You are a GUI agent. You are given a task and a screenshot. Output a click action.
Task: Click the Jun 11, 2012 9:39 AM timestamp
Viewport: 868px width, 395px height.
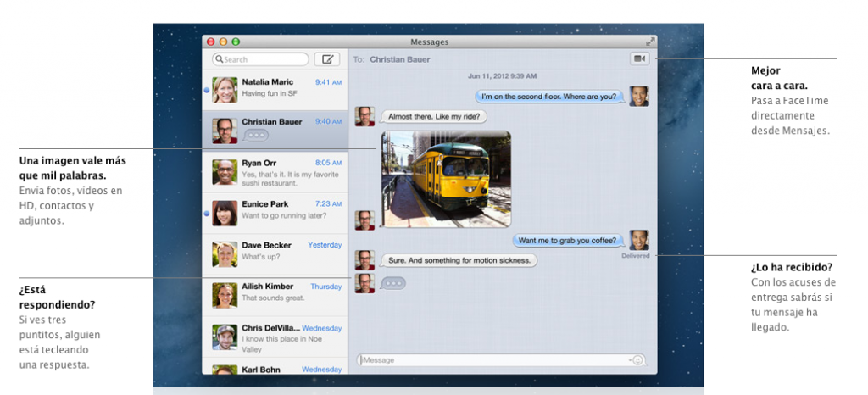(x=502, y=75)
